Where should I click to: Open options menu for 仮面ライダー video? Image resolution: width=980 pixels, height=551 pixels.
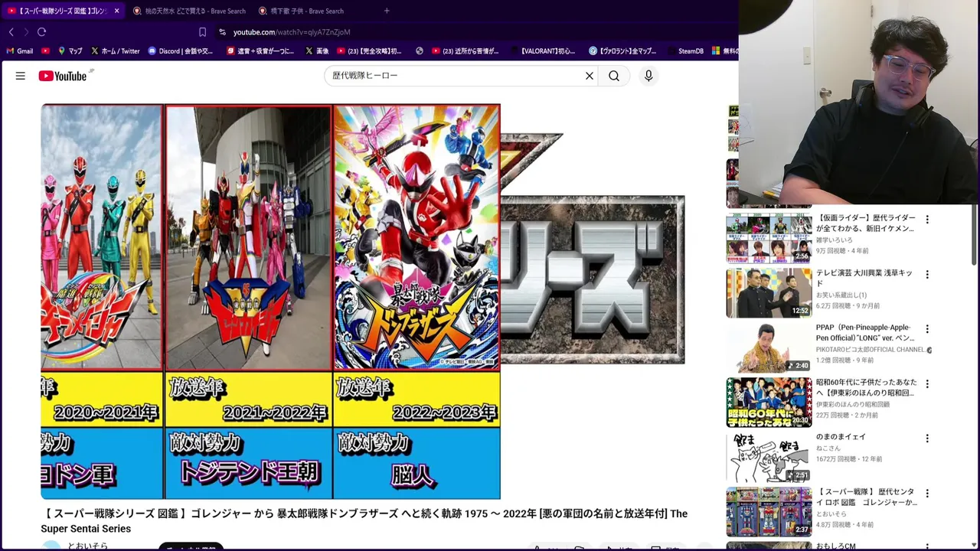pyautogui.click(x=927, y=220)
